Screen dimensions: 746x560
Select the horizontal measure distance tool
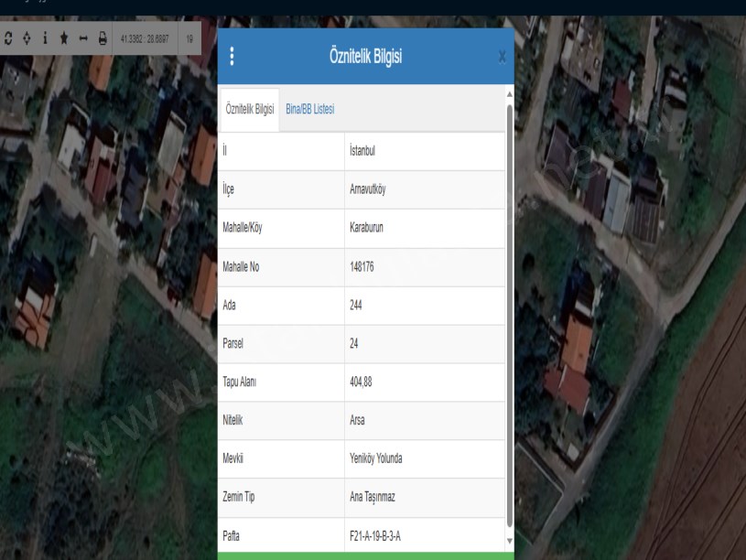(x=83, y=38)
